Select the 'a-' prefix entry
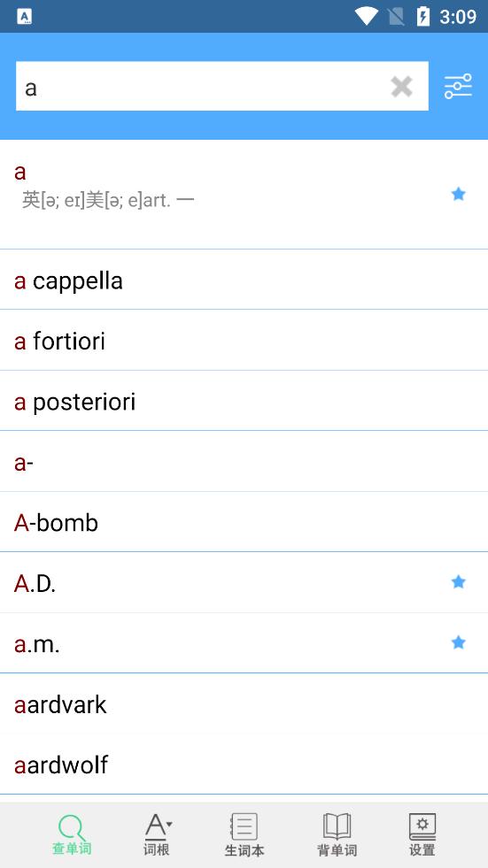Image resolution: width=488 pixels, height=868 pixels. [x=244, y=461]
